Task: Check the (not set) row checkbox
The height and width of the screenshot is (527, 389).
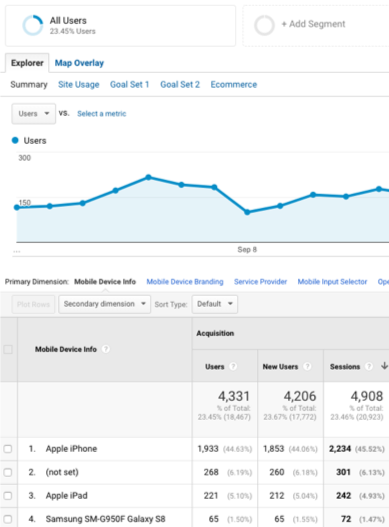Action: tap(8, 472)
